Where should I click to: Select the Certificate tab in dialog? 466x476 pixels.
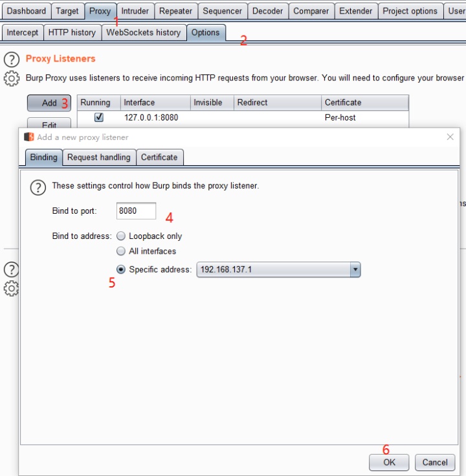pos(159,157)
